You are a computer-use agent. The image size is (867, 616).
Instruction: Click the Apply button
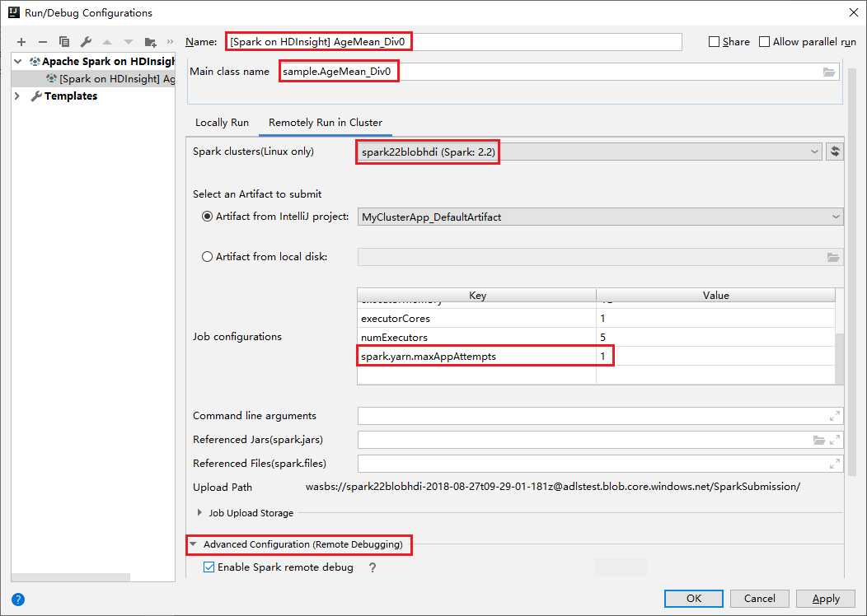coord(826,599)
